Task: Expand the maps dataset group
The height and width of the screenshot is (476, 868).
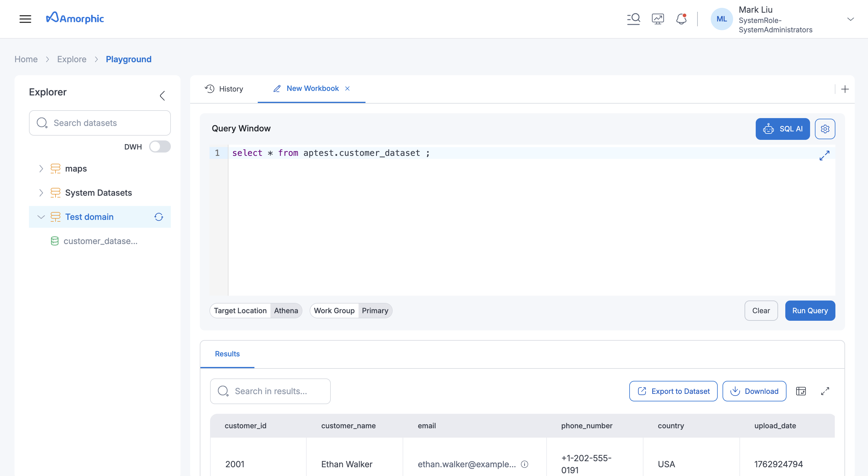Action: click(x=41, y=169)
